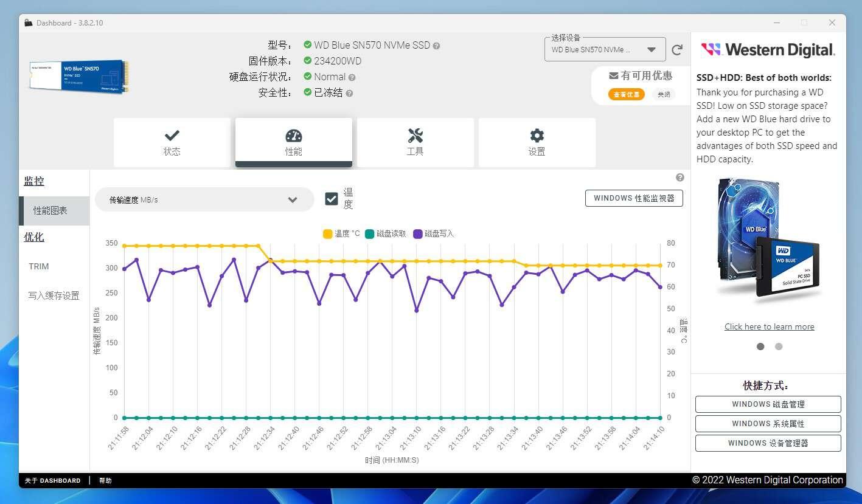Follow the Click here to learn more link
This screenshot has width=862, height=504.
point(769,326)
